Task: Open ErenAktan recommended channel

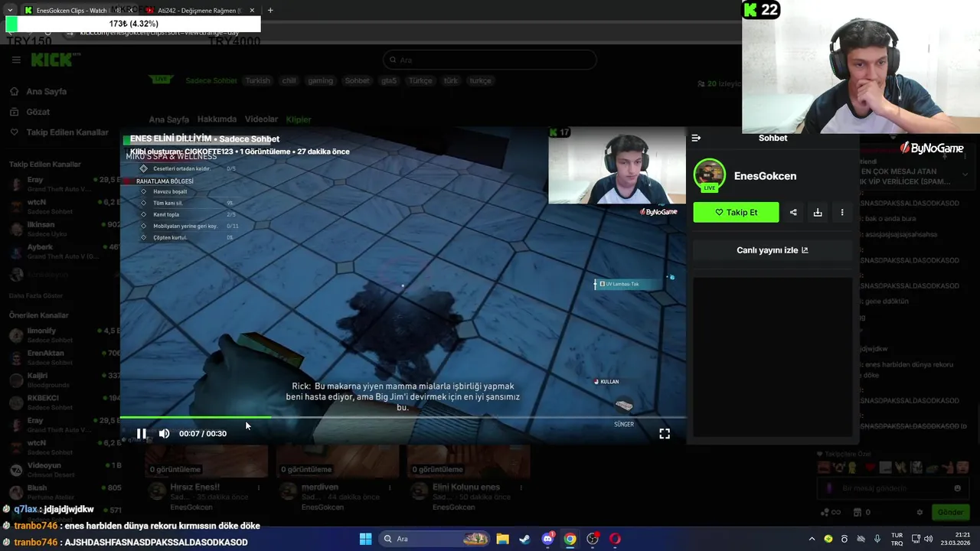Action: click(x=60, y=357)
